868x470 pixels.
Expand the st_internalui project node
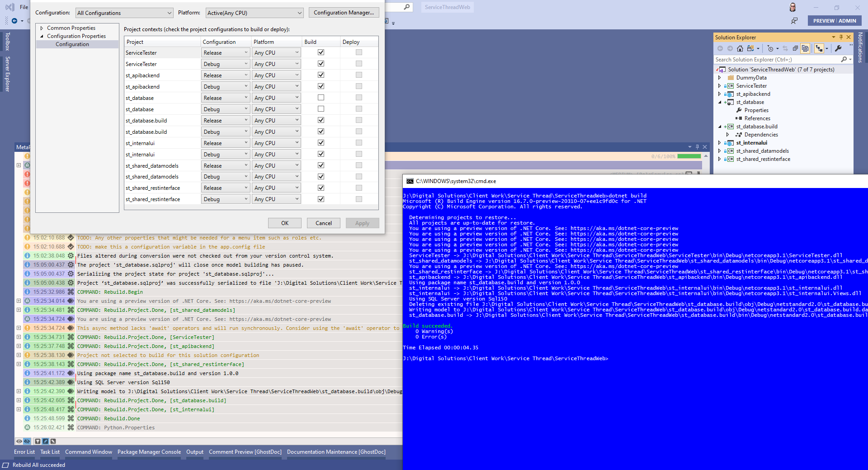[x=719, y=142]
